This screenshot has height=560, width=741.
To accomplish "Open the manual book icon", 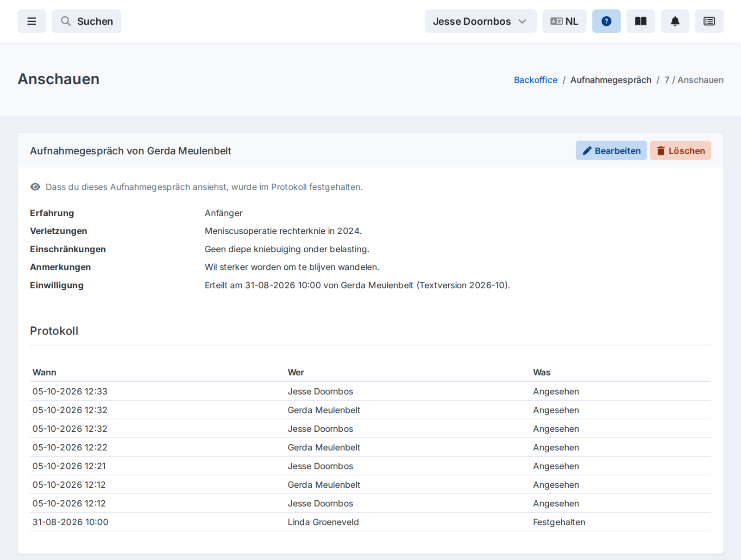I will click(641, 21).
